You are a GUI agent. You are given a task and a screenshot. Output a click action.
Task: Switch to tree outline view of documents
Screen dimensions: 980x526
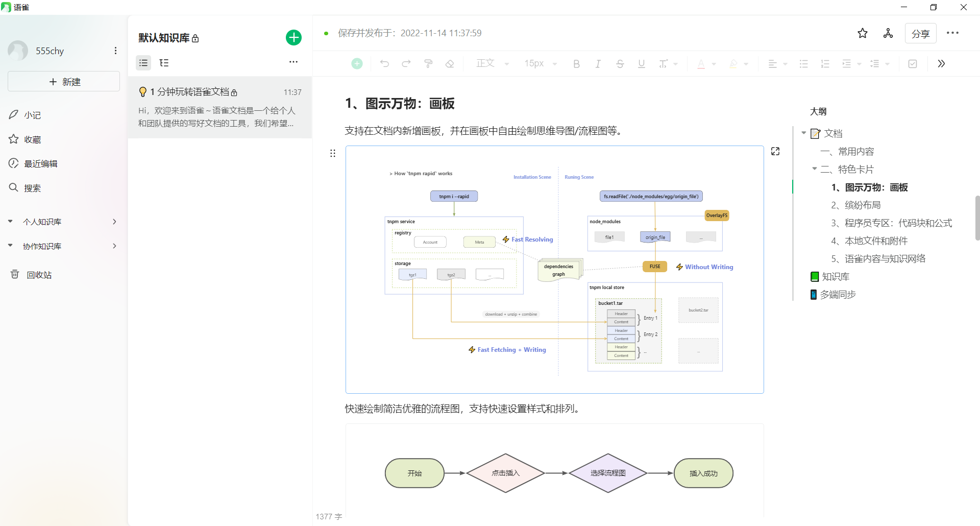[164, 63]
